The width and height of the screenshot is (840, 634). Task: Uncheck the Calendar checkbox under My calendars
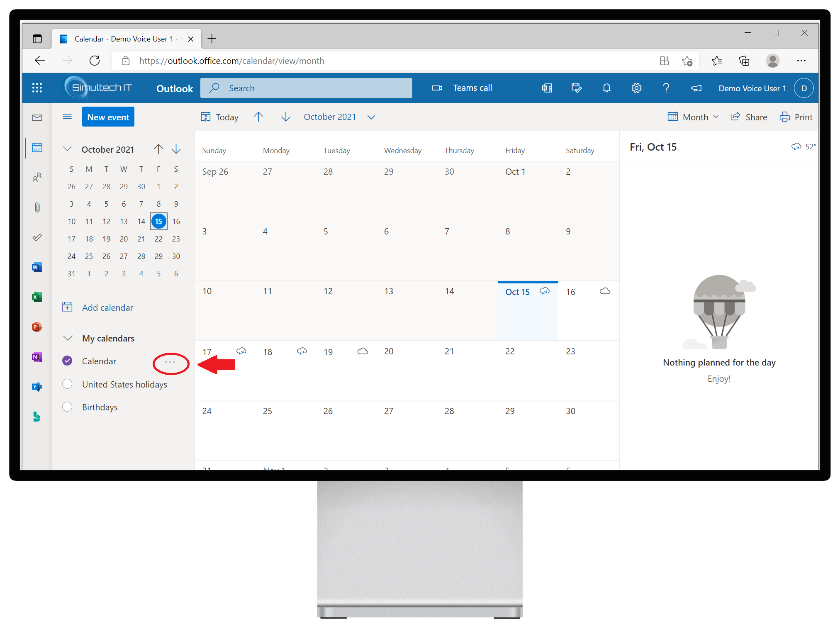(x=67, y=361)
